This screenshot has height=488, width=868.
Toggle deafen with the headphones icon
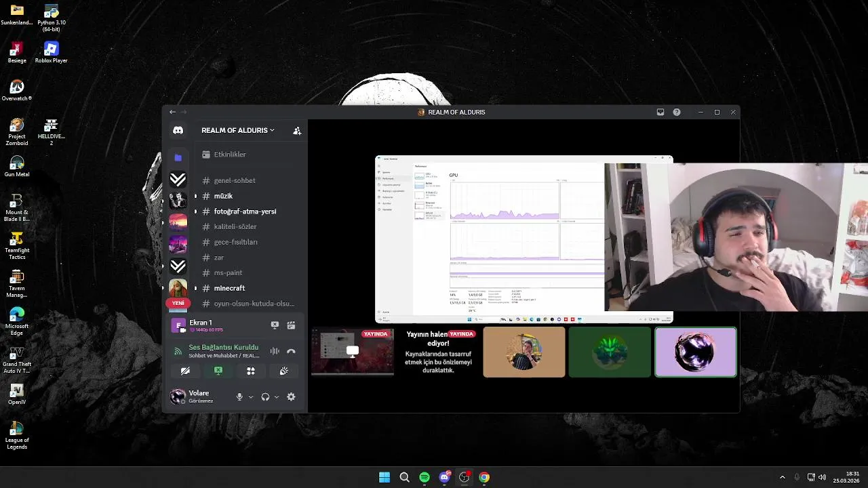265,397
